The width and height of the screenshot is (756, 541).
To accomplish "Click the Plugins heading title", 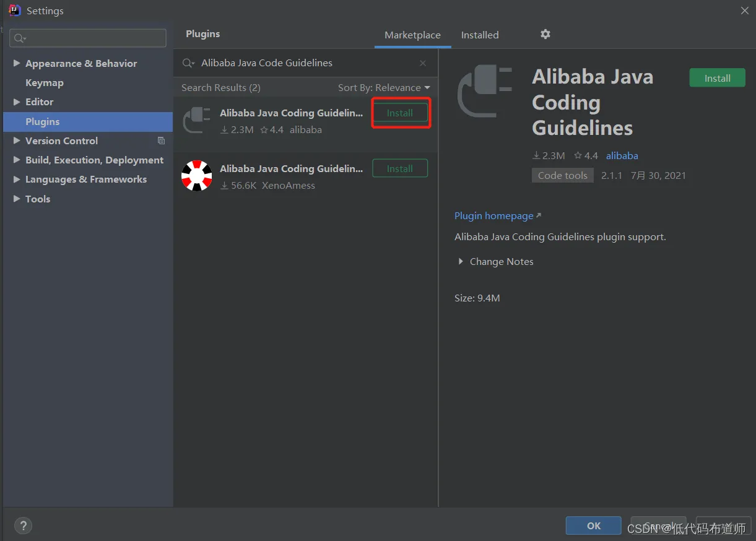I will click(203, 34).
